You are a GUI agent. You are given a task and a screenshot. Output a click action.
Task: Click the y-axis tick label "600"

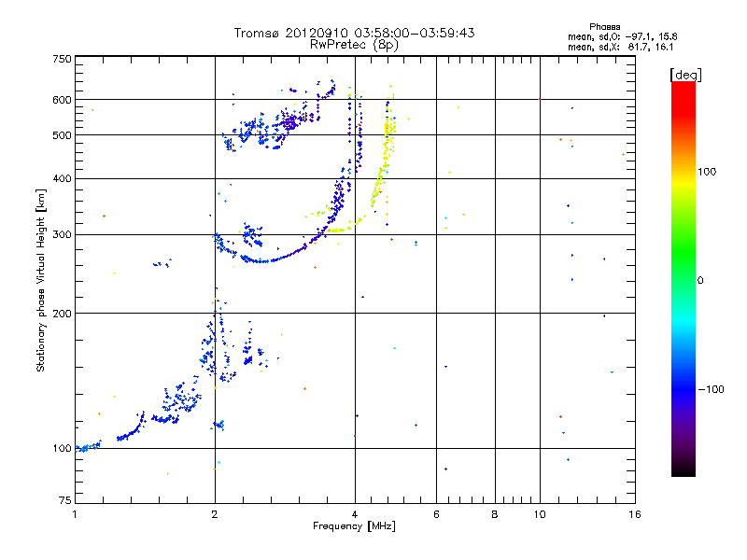point(62,100)
